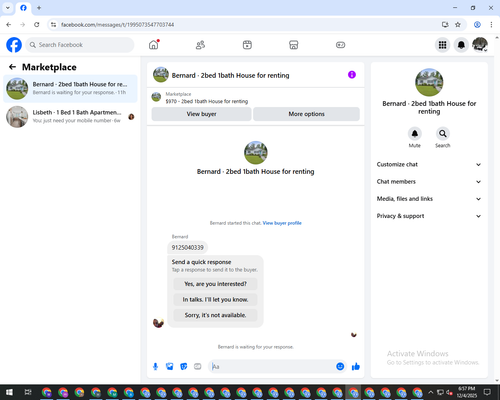The height and width of the screenshot is (400, 500).
Task: Open the Reels video icon
Action: coord(247,45)
